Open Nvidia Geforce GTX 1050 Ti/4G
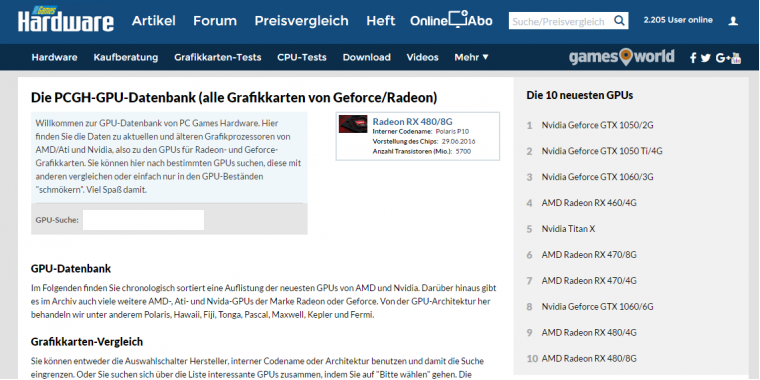 tap(602, 151)
